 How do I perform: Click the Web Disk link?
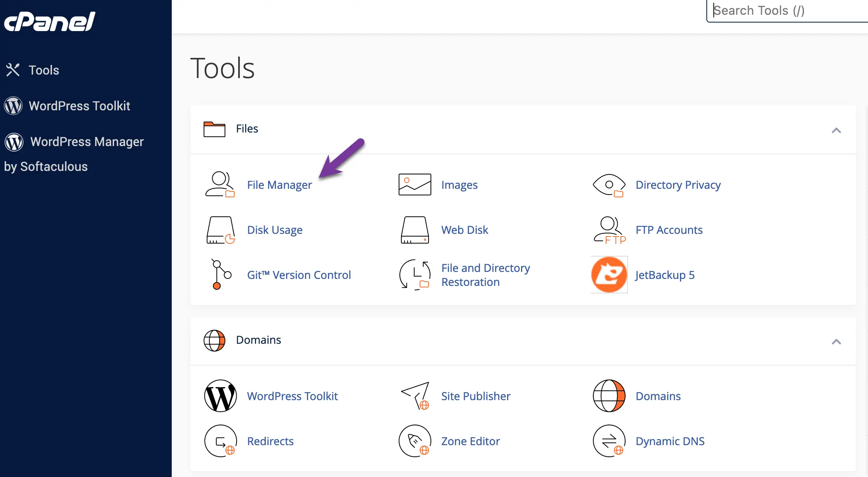[465, 230]
